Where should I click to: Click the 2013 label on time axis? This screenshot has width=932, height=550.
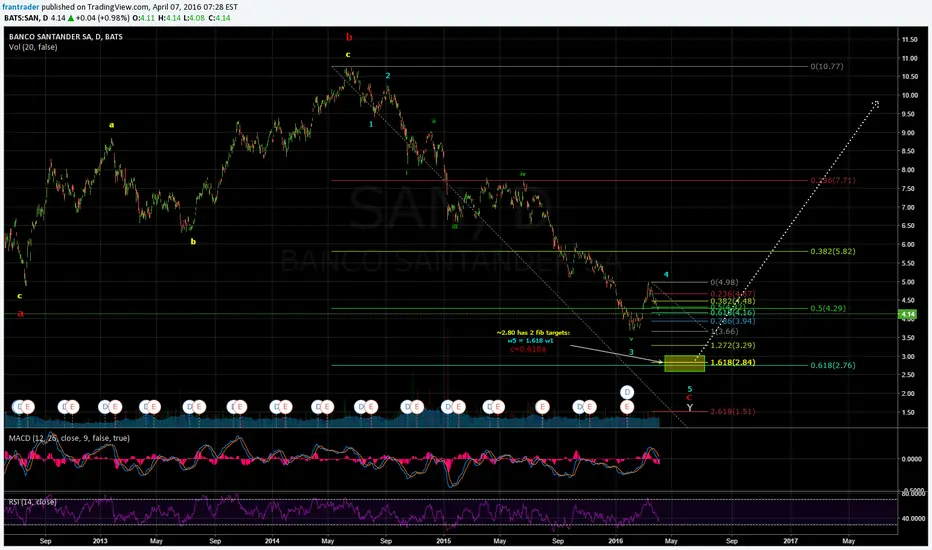[100, 540]
